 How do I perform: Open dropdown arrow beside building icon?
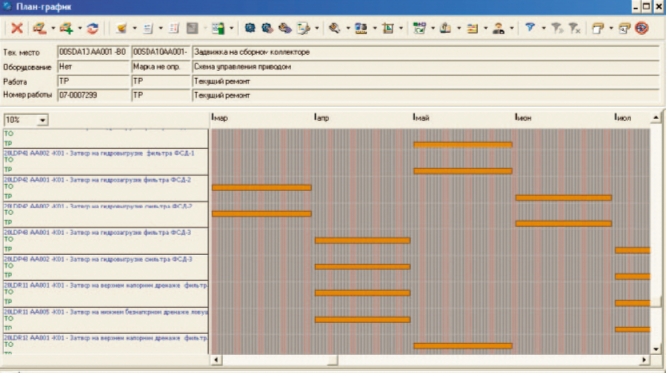459,29
